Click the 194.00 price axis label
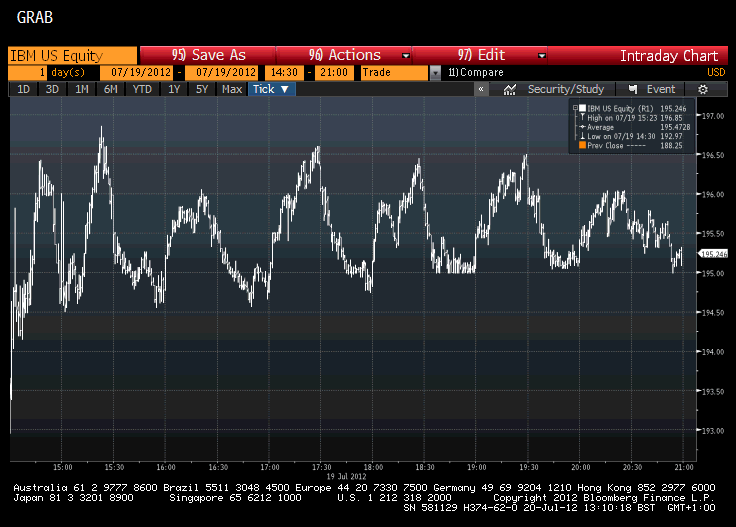This screenshot has height=527, width=736. 713,352
